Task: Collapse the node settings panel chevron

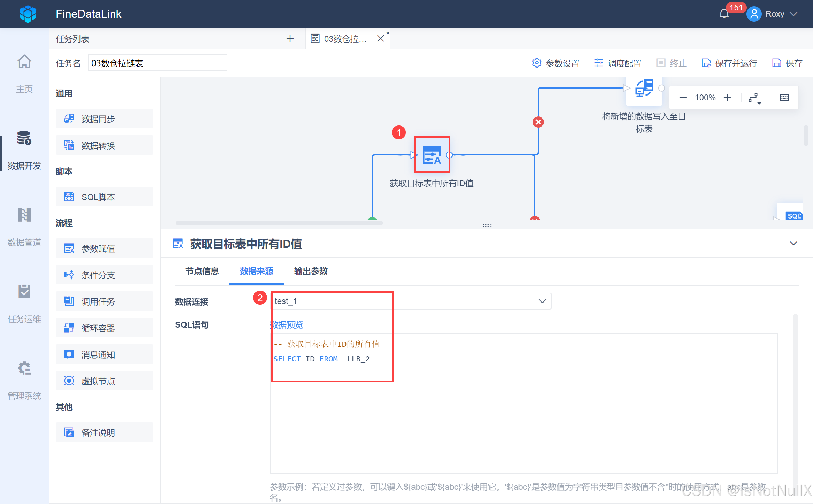Action: [x=793, y=243]
